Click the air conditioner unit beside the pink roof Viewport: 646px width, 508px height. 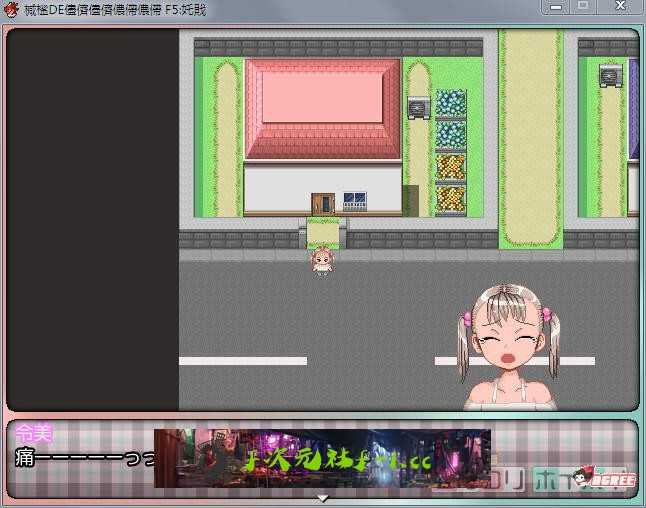tap(419, 106)
